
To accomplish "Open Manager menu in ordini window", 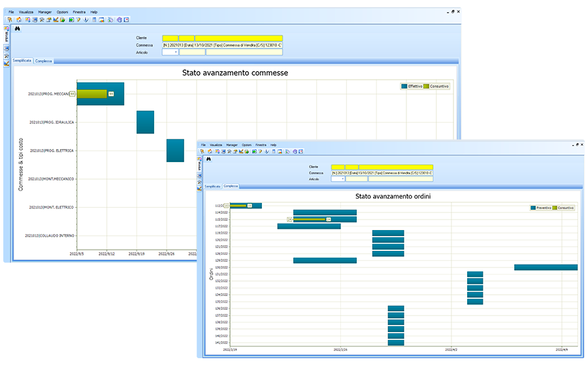I will tap(232, 145).
